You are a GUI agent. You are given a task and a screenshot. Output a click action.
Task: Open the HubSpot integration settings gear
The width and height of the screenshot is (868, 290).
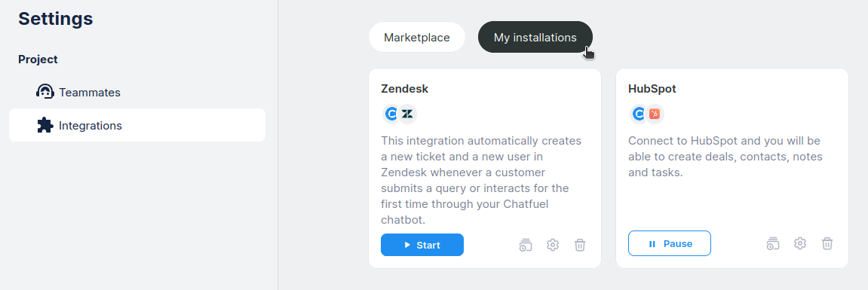800,243
